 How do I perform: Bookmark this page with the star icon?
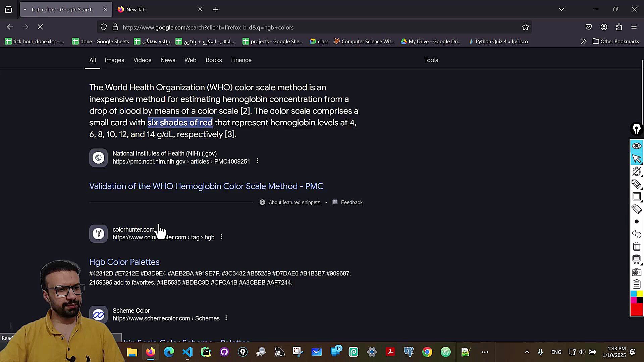click(525, 27)
